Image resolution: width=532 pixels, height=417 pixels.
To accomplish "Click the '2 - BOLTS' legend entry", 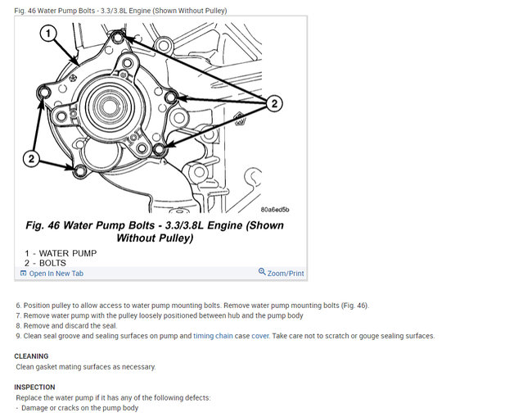I will (x=45, y=263).
